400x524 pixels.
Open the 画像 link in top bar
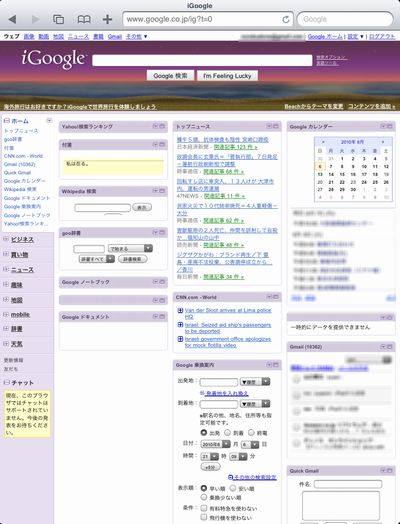[29, 36]
